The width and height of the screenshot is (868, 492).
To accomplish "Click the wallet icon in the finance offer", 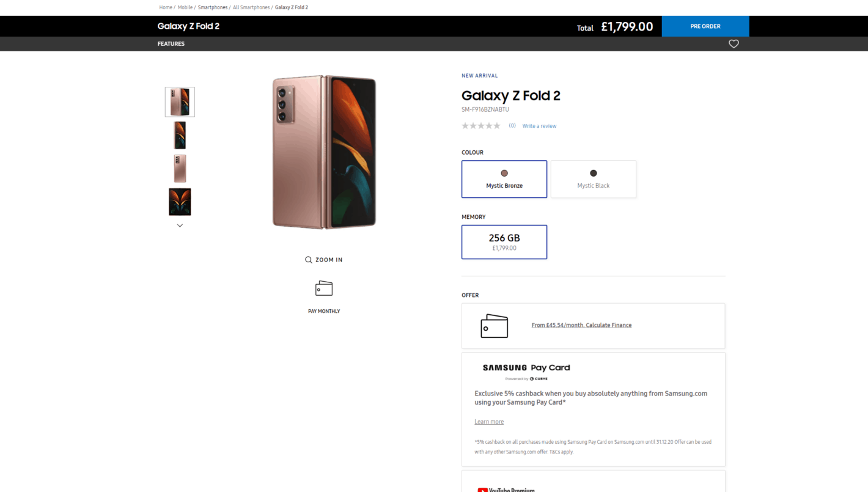I will [x=494, y=326].
